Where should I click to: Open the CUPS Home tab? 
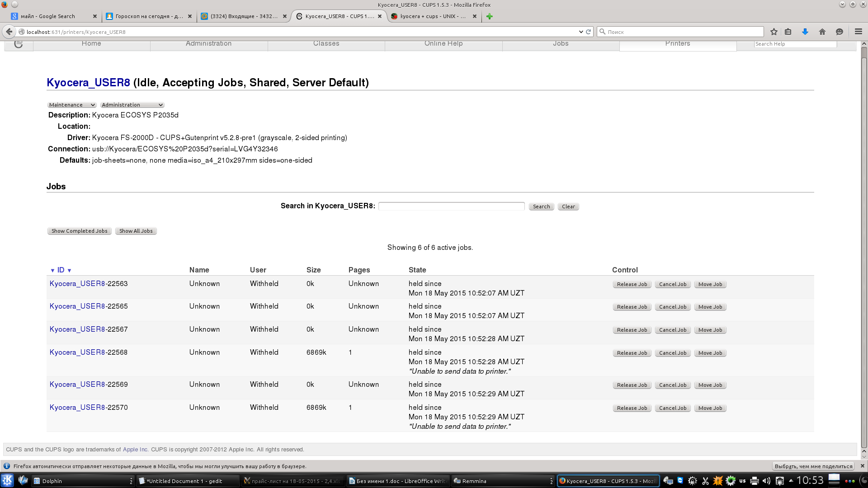(91, 45)
